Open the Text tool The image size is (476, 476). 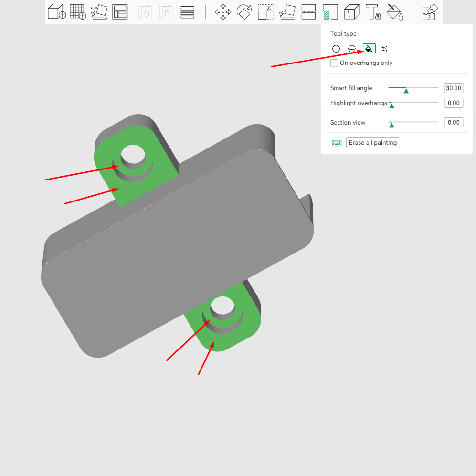[x=373, y=12]
